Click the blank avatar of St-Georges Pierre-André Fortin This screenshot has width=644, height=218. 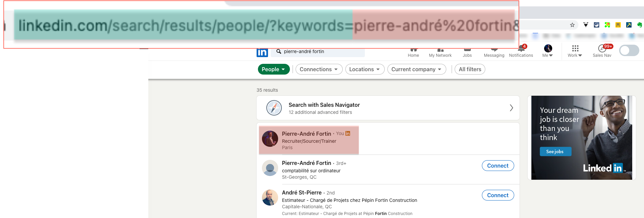pyautogui.click(x=270, y=168)
